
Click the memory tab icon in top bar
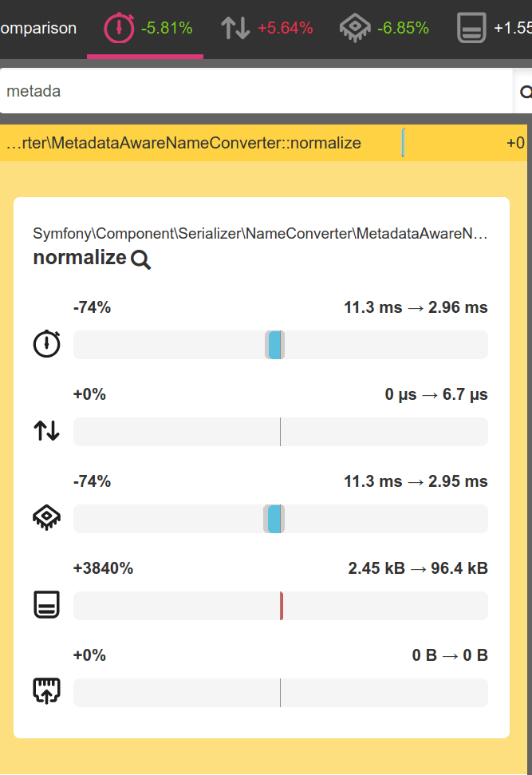[471, 29]
